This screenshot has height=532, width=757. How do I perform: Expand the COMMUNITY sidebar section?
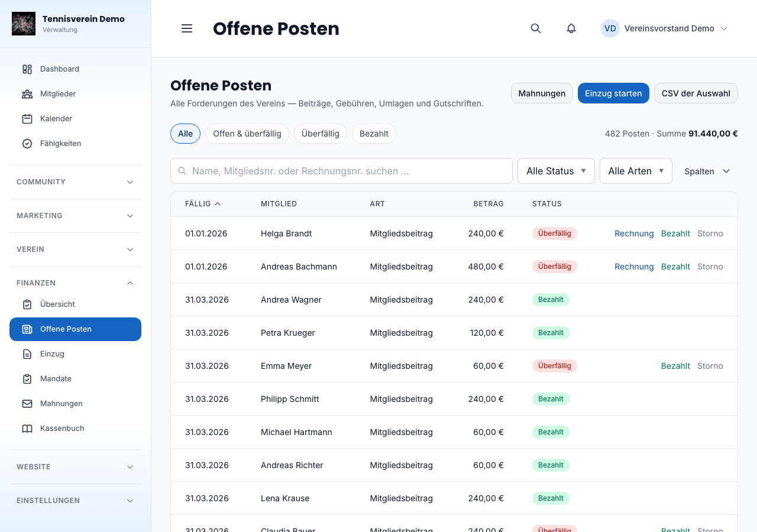(x=76, y=182)
